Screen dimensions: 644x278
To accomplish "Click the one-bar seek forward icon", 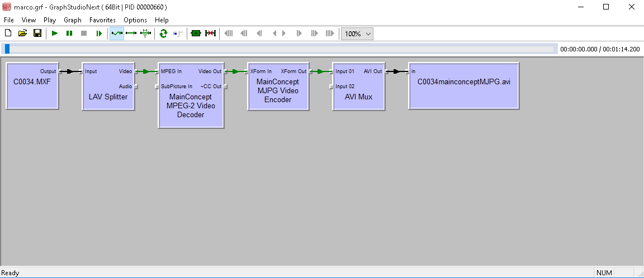I will click(x=300, y=33).
